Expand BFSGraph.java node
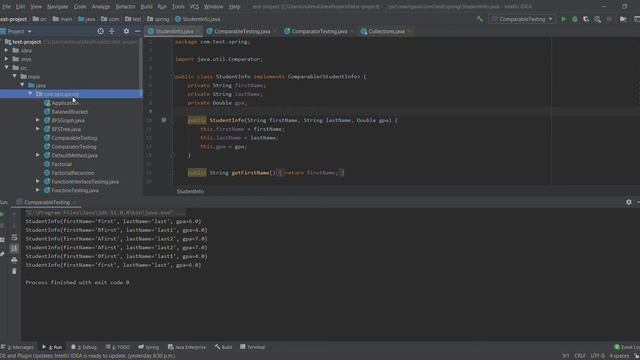640x360 pixels. (x=38, y=120)
